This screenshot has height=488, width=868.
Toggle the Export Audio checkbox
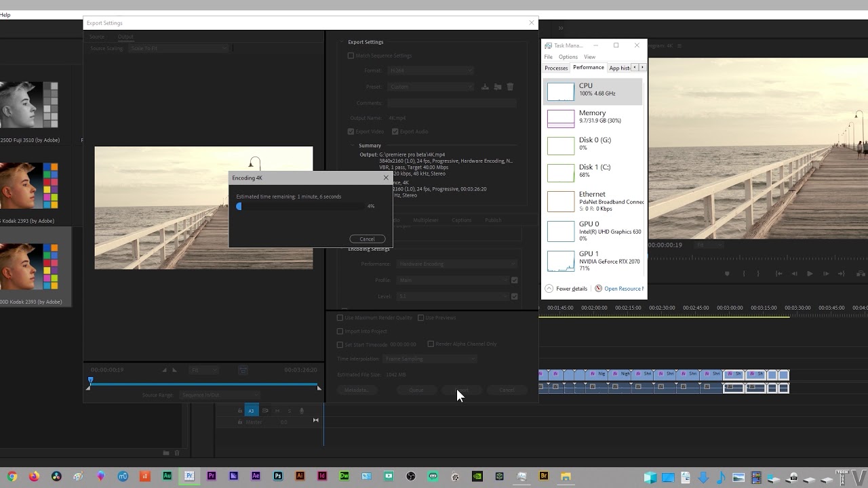394,131
